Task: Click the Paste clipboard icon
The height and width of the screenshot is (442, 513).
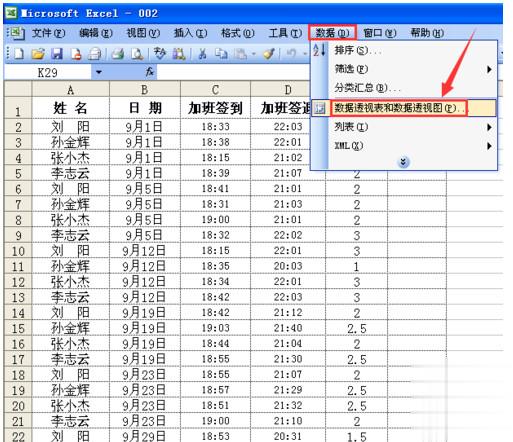Action: (x=240, y=54)
